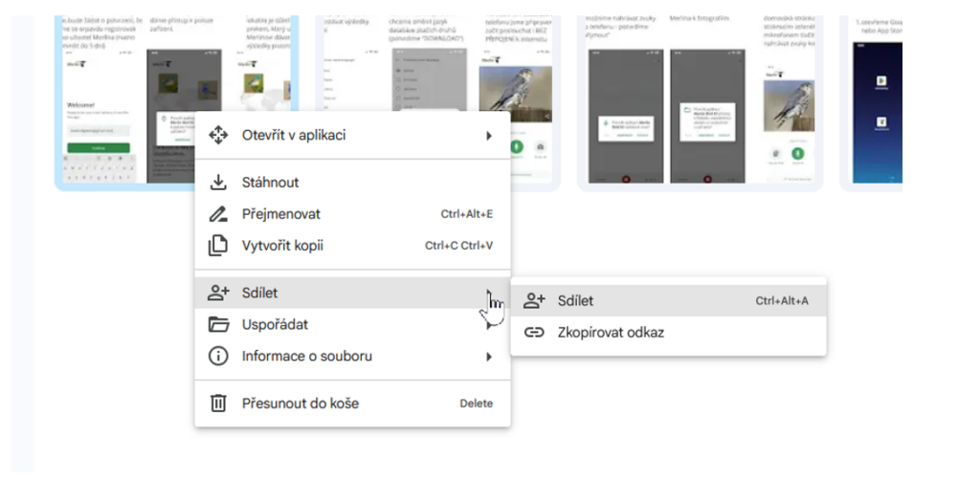
Task: Choose Přejmenovat from the context menu
Action: click(280, 214)
